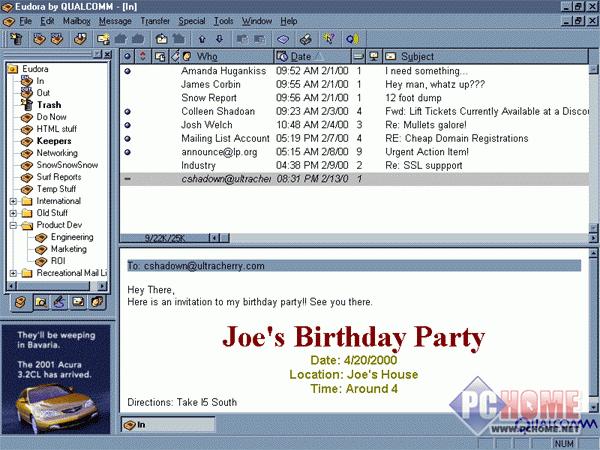
Task: Select the "12 foot dump" Snow Report message
Action: tap(354, 98)
